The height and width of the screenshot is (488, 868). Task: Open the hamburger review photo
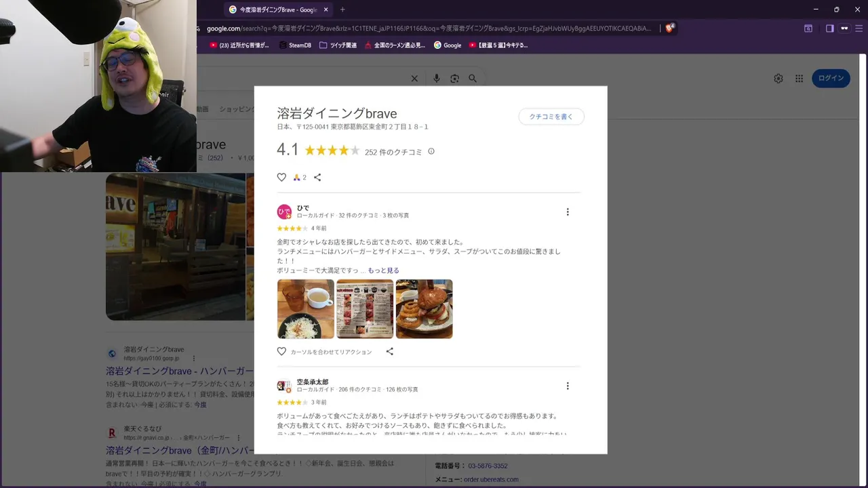(x=424, y=309)
